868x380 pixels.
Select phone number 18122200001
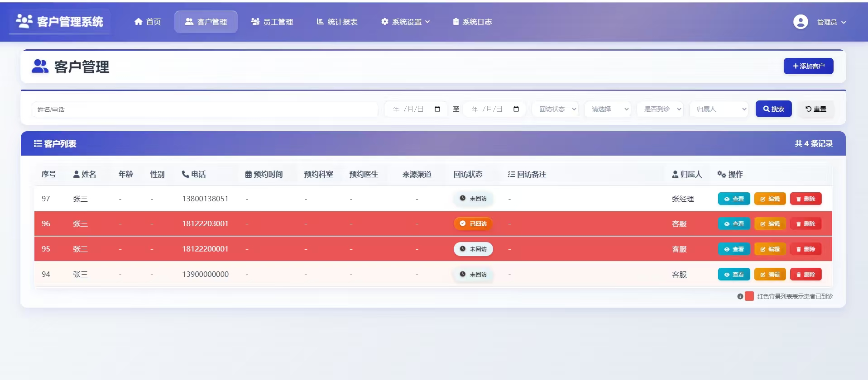(205, 249)
